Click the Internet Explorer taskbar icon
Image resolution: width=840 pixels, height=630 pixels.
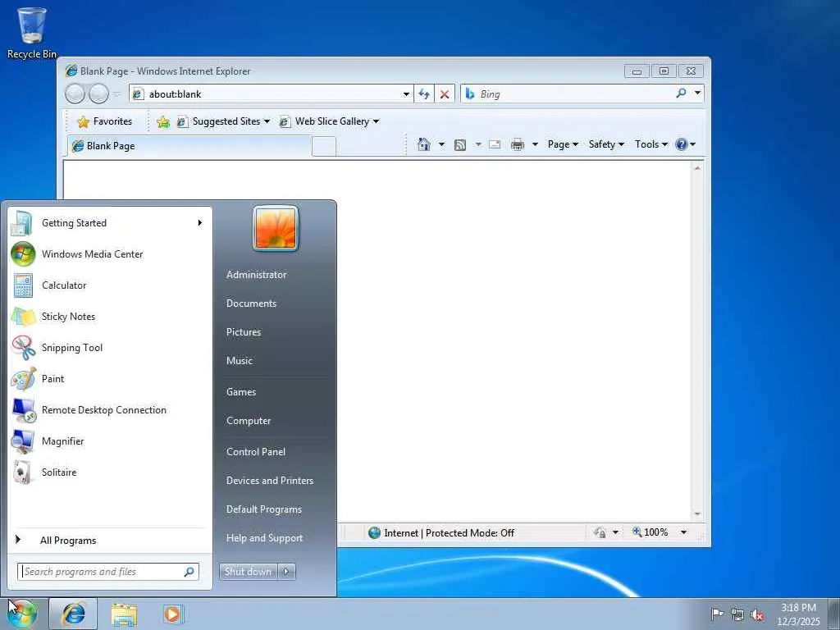coord(73,614)
